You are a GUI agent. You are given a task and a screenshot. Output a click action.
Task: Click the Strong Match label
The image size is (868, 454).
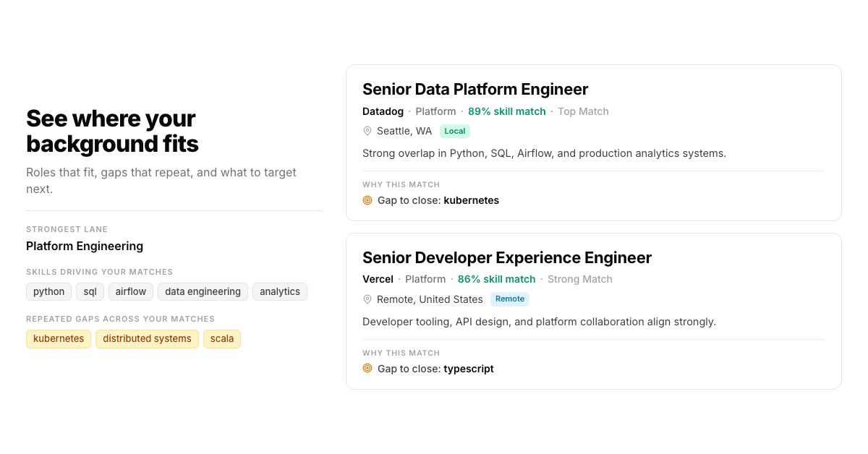(580, 279)
